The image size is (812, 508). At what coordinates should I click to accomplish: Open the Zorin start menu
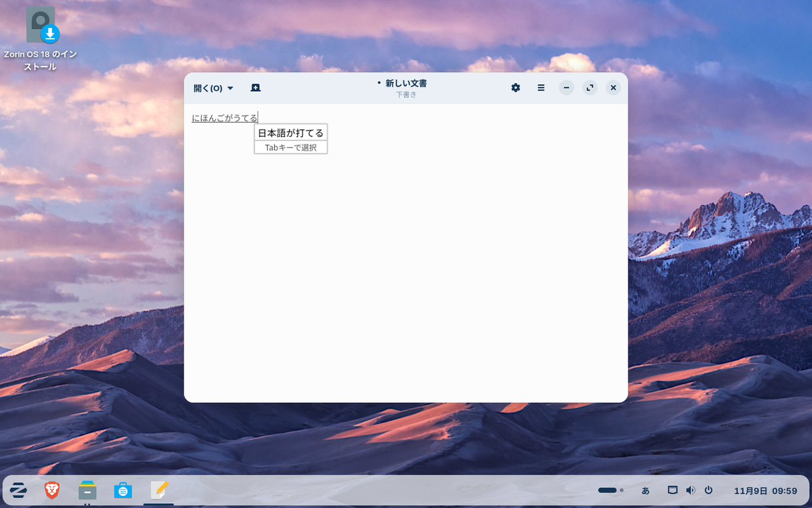coord(19,491)
